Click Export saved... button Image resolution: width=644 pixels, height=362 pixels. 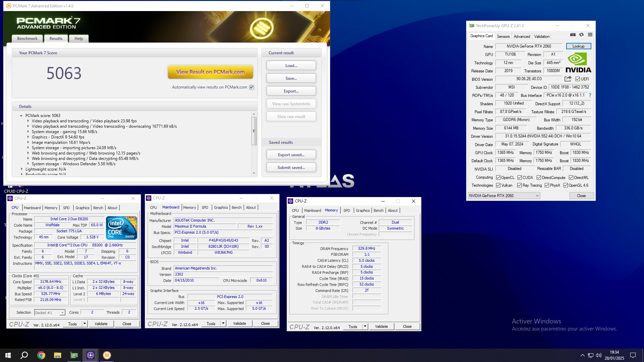(x=291, y=155)
